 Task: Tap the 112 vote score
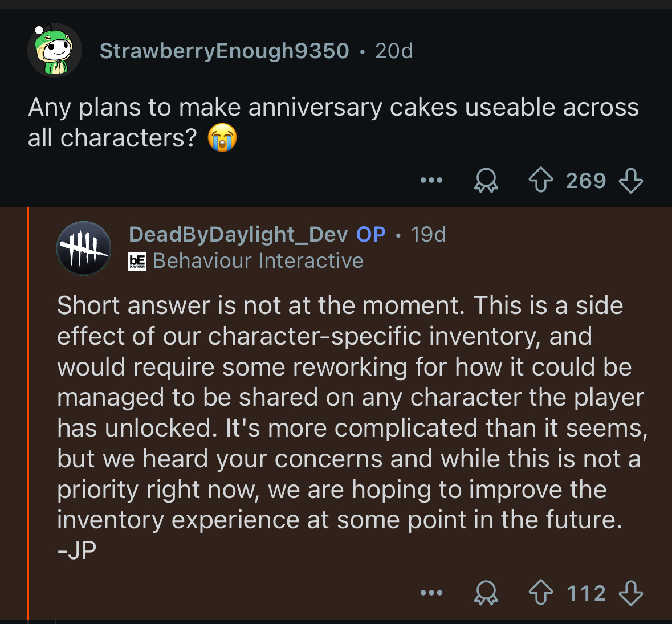coord(585,593)
